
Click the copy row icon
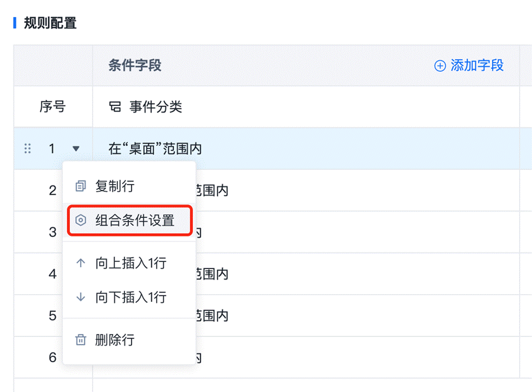pos(80,186)
